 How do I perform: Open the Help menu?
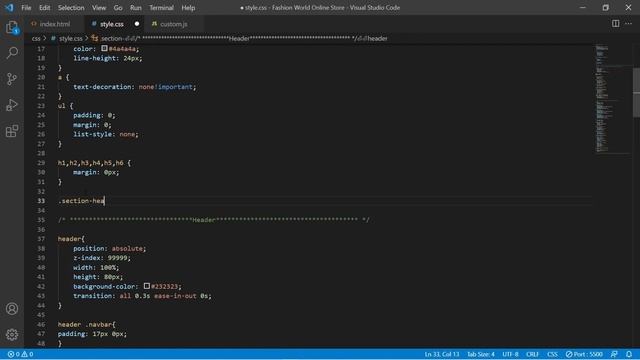pos(188,7)
